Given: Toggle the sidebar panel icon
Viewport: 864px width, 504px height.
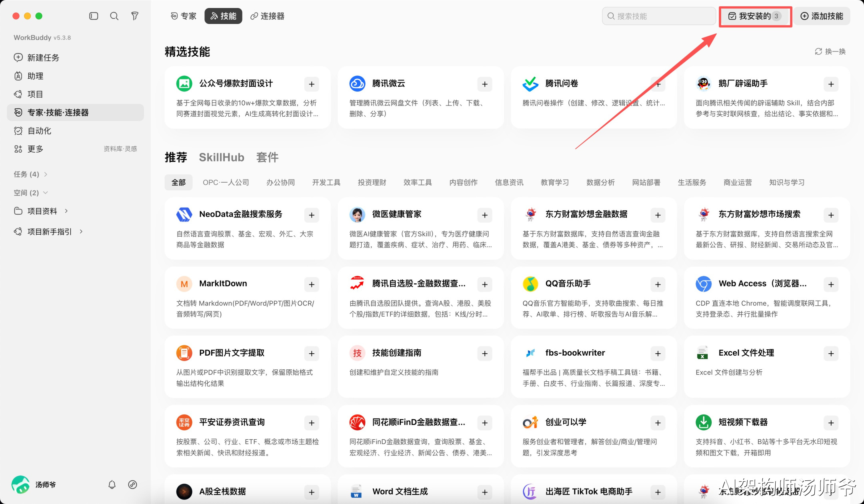Looking at the screenshot, I should tap(94, 16).
